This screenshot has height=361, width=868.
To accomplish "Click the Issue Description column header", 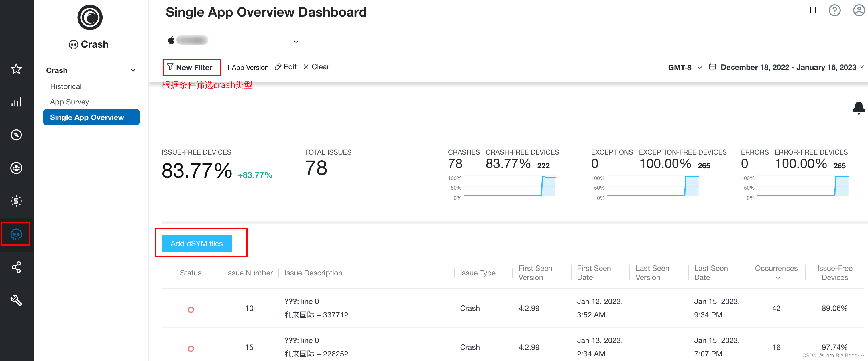I will click(x=313, y=273).
